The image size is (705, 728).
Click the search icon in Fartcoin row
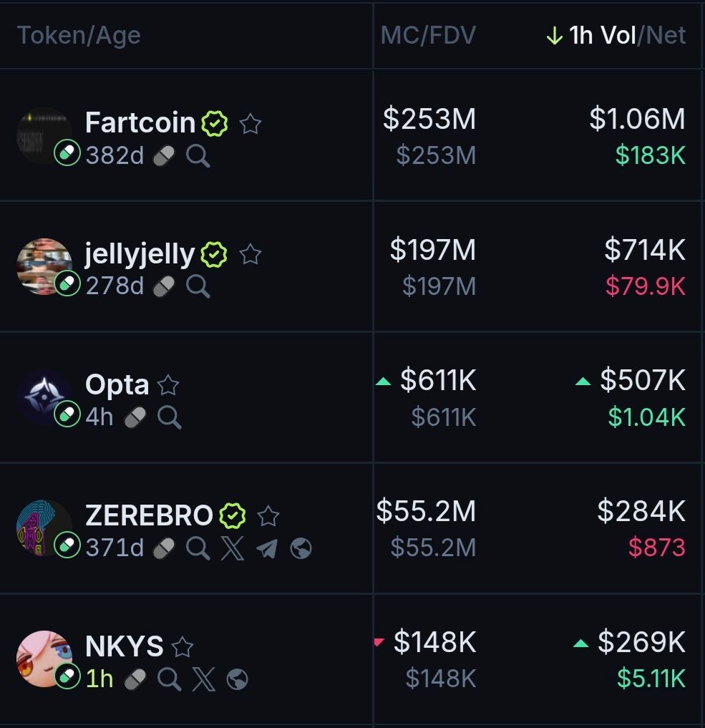pyautogui.click(x=198, y=155)
